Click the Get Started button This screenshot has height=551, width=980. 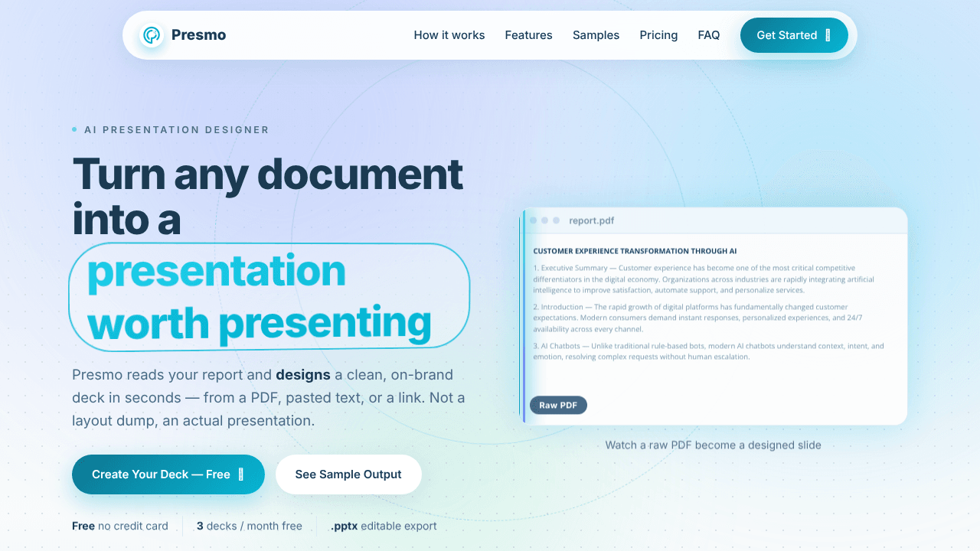[x=794, y=35]
